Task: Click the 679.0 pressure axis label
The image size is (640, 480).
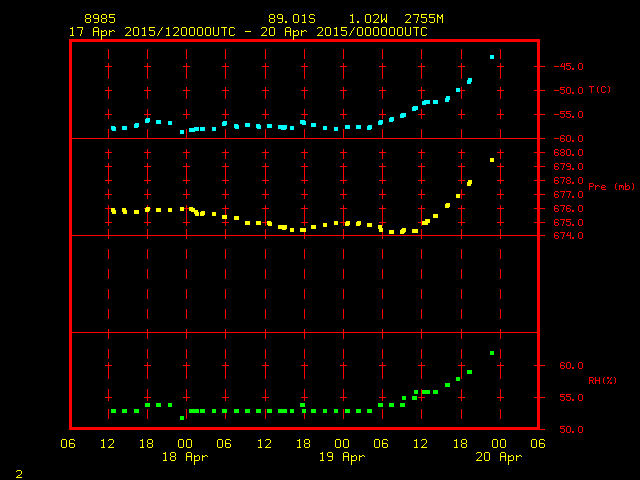Action: coord(569,167)
